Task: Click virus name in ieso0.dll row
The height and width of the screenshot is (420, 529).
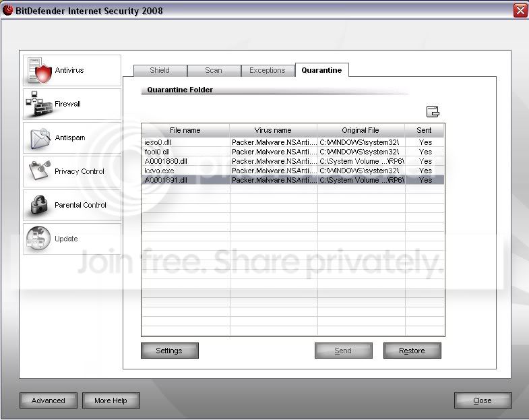Action: [x=274, y=142]
